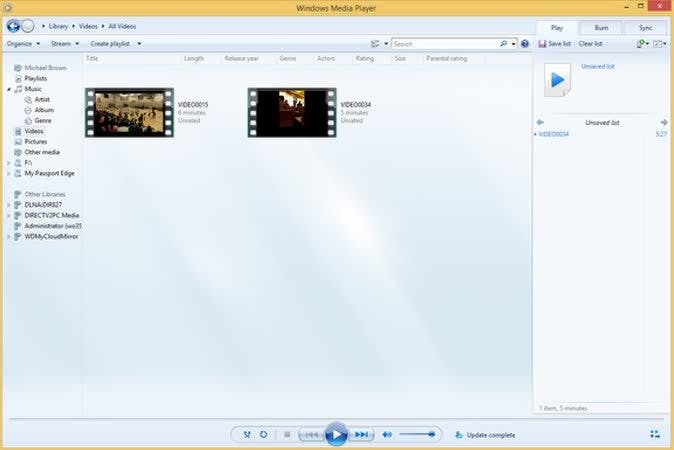
Task: Click the Clear list button
Action: click(591, 44)
